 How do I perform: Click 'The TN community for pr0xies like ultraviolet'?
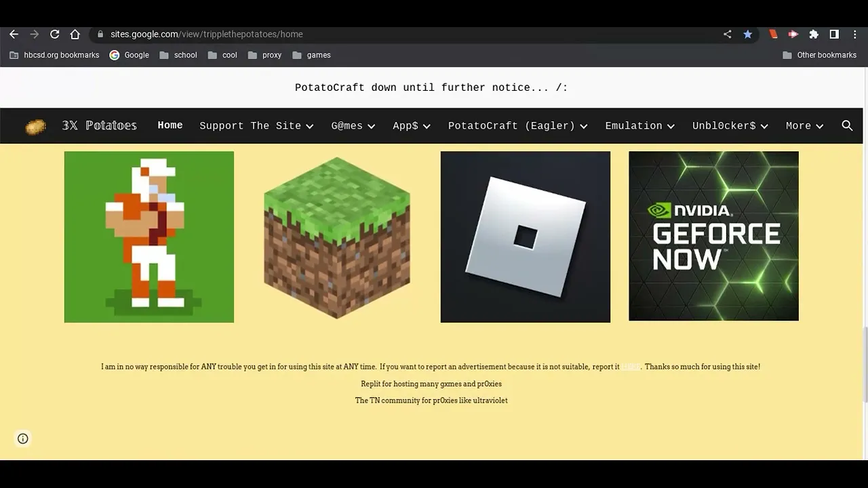coord(431,401)
